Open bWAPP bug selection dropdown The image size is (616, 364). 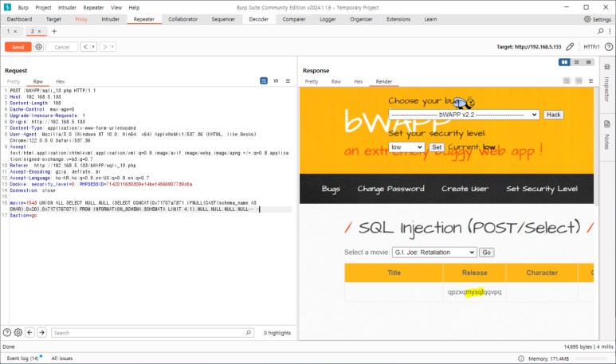464,115
